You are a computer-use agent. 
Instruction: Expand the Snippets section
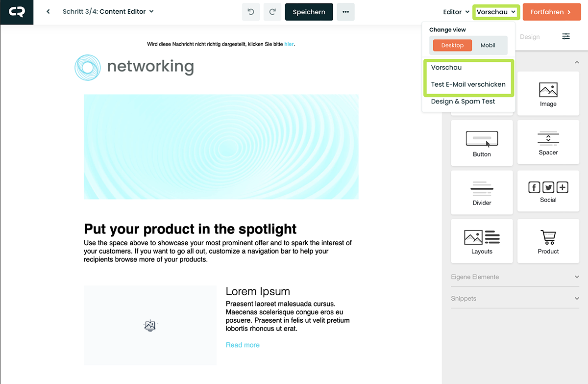(514, 299)
